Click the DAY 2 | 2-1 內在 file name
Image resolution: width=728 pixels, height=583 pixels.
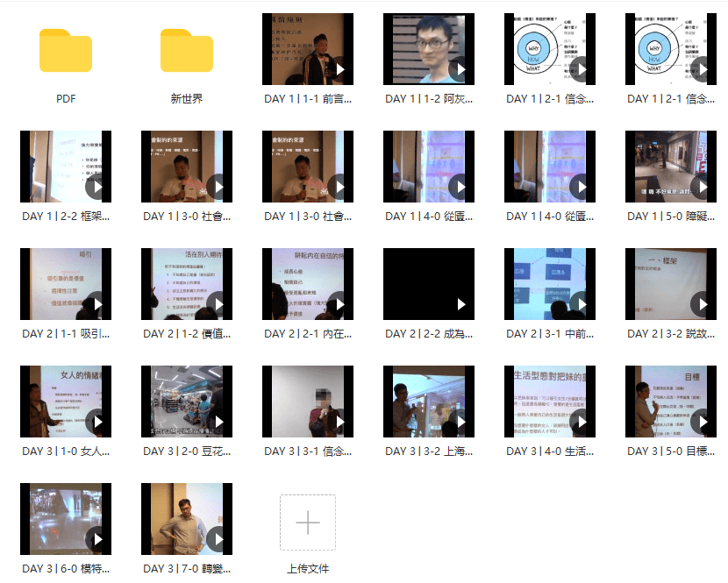(x=308, y=334)
